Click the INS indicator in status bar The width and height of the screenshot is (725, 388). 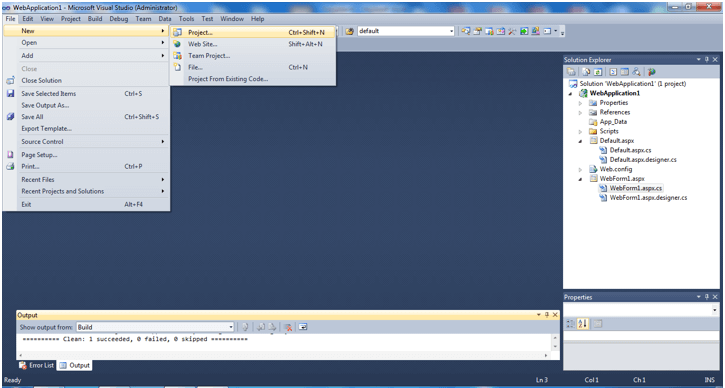coord(710,380)
